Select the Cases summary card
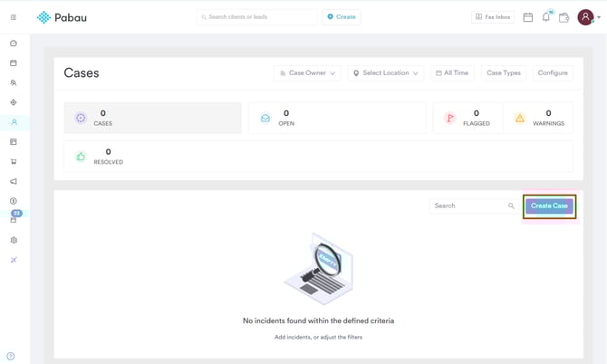607x364 pixels. pyautogui.click(x=152, y=118)
